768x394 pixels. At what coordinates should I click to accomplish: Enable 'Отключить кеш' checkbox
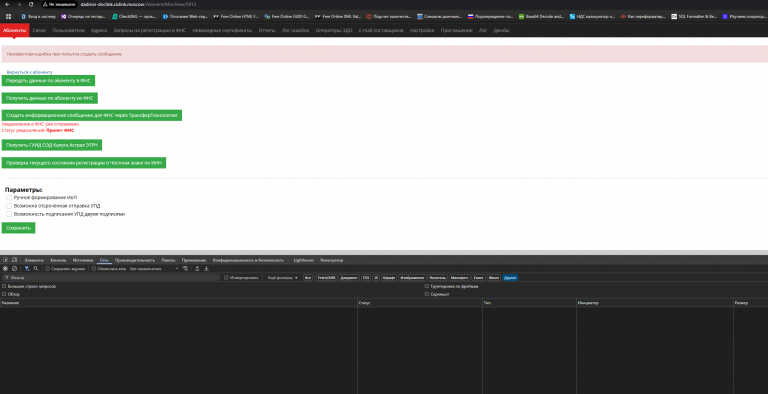tap(94, 269)
